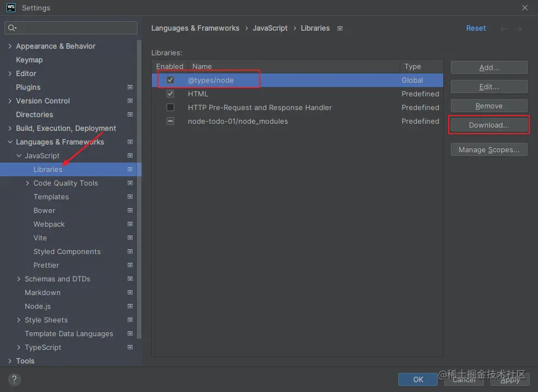Click project-level icon next to Version Control

click(x=130, y=101)
